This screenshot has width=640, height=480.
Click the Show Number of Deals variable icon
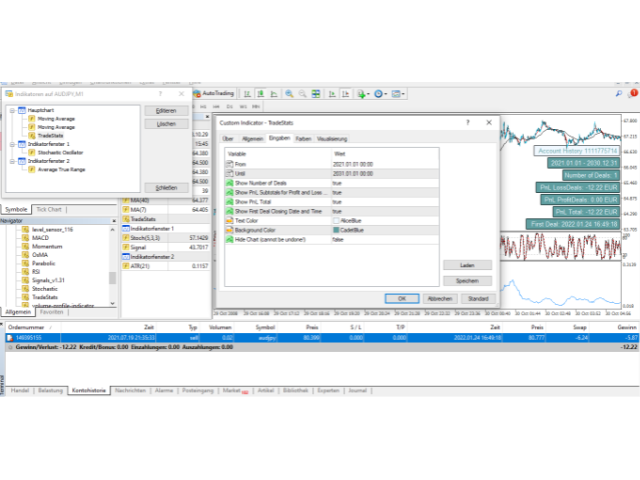(x=229, y=183)
